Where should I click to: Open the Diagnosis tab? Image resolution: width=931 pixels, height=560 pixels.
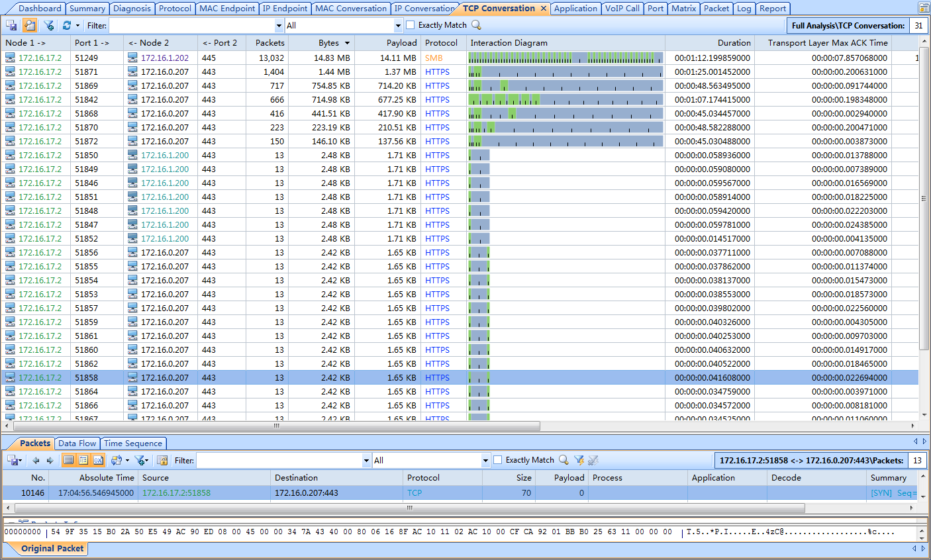132,9
